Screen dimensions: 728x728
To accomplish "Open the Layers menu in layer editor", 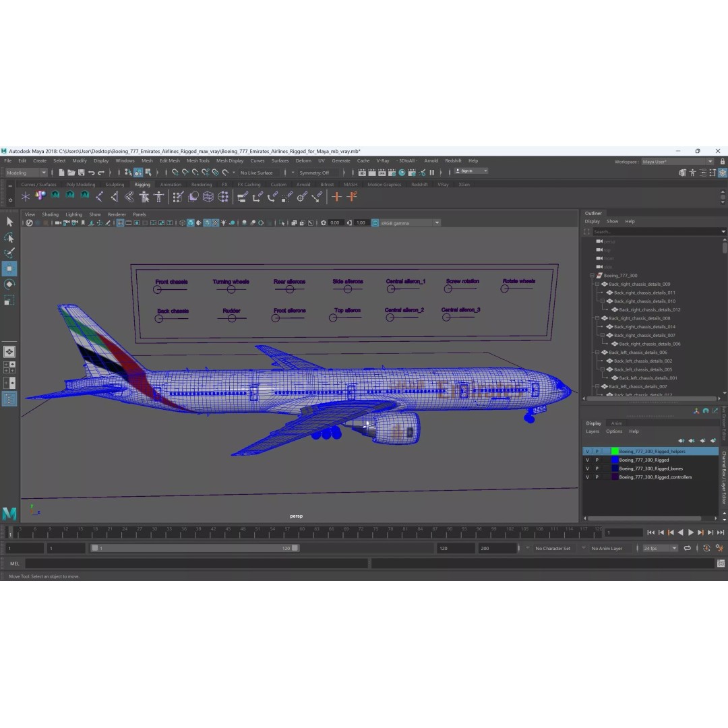I will pos(593,431).
